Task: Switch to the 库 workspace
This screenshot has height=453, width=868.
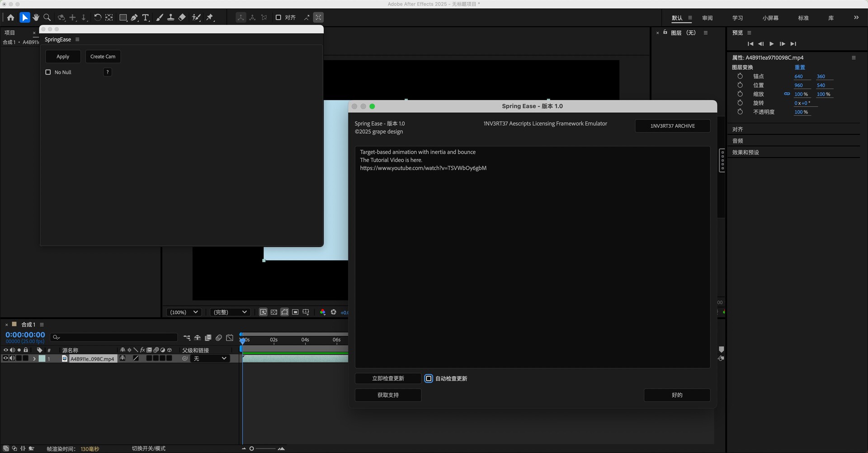Action: [x=831, y=18]
